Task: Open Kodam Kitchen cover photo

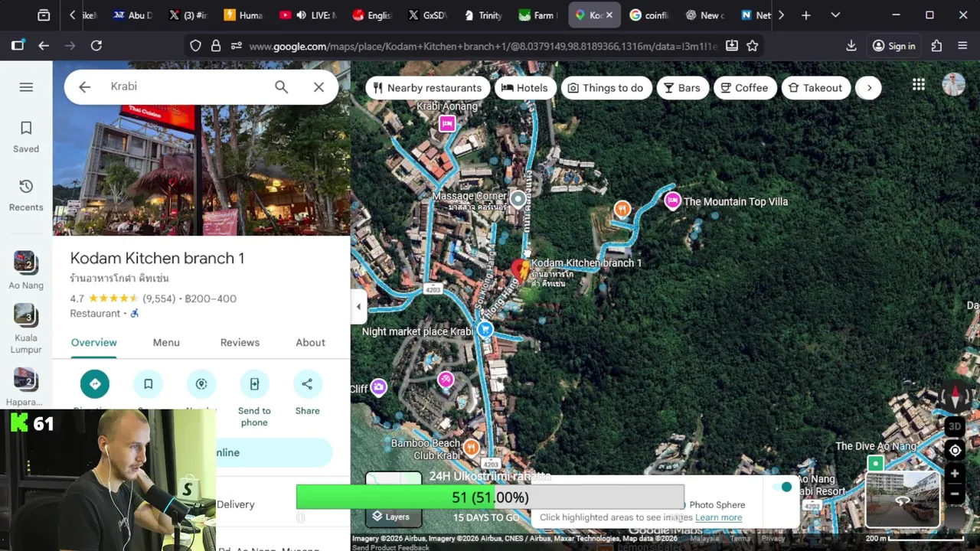Action: [201, 171]
